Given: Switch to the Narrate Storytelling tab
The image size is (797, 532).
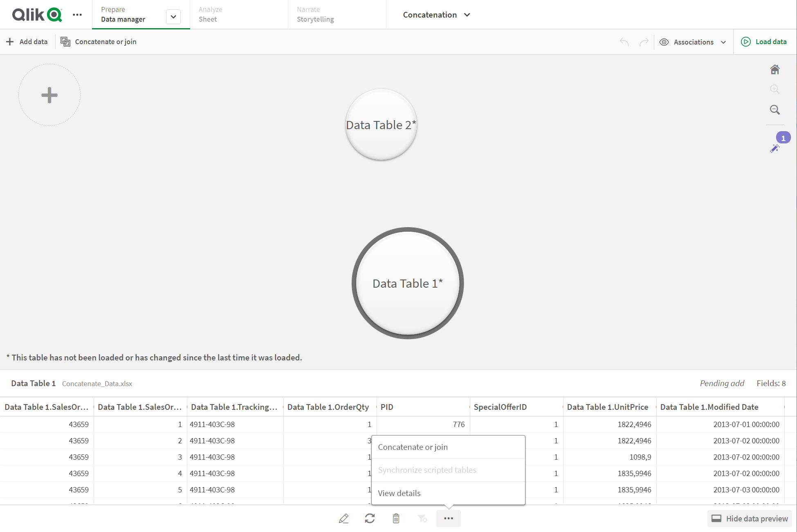Looking at the screenshot, I should pos(315,15).
